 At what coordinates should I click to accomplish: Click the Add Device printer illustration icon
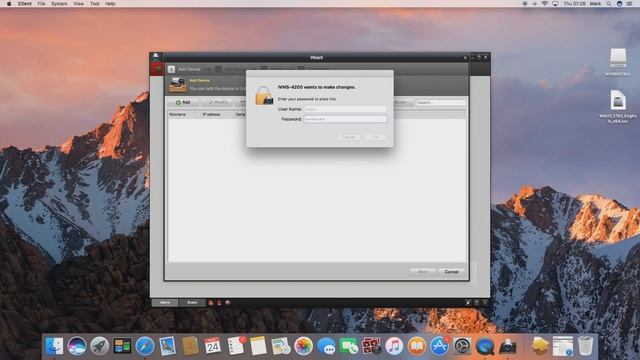coord(178,85)
